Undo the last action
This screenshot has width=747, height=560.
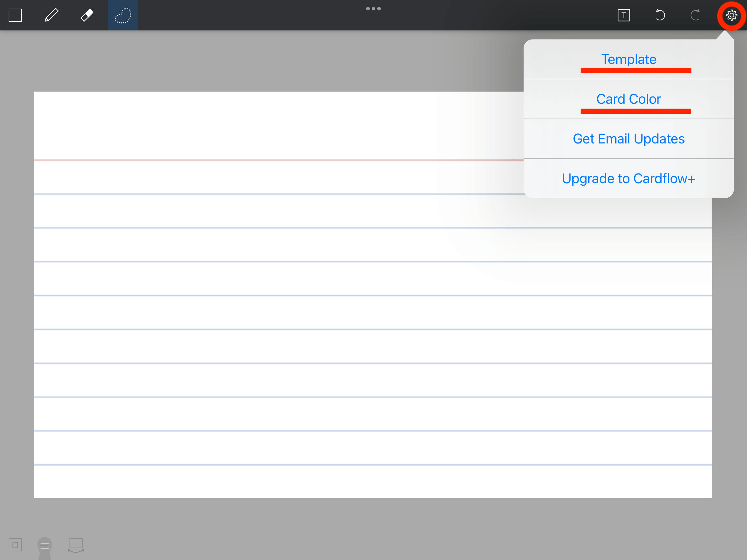click(x=660, y=15)
